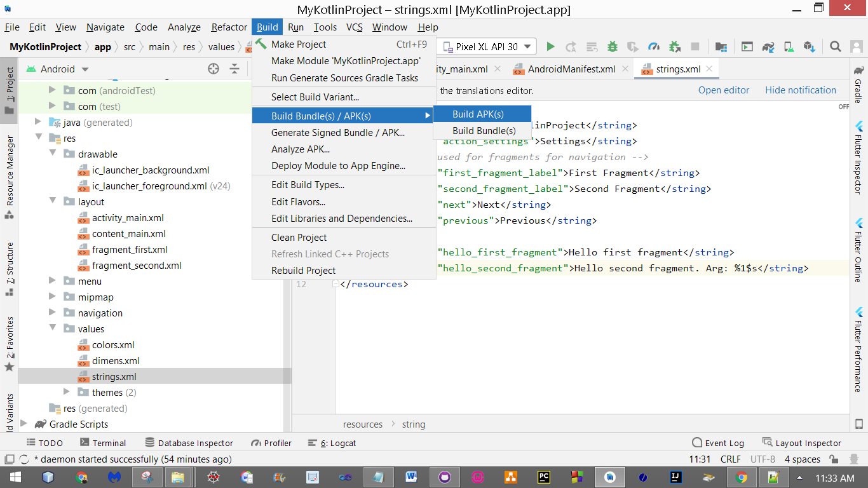
Task: Click the CRLF line separator in status bar
Action: click(731, 459)
